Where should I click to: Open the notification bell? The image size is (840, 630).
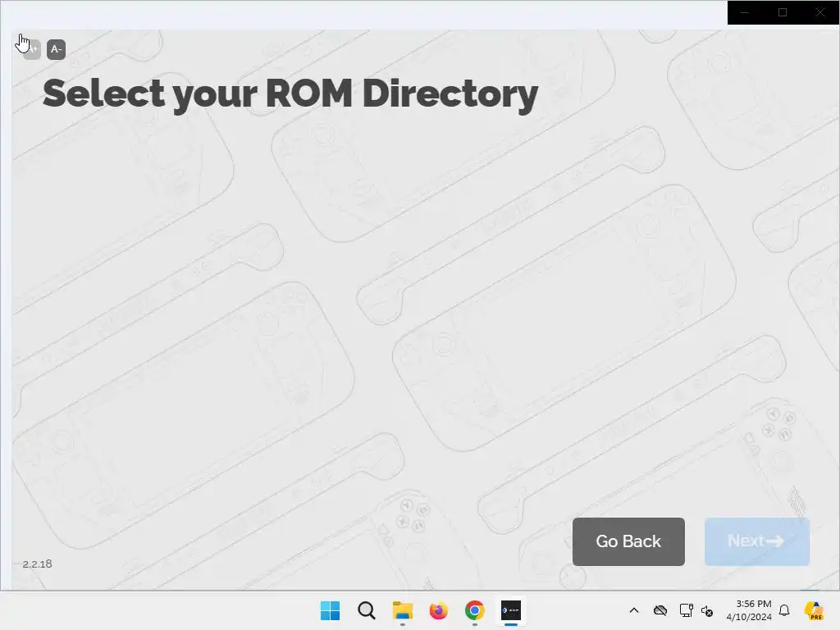(x=784, y=610)
